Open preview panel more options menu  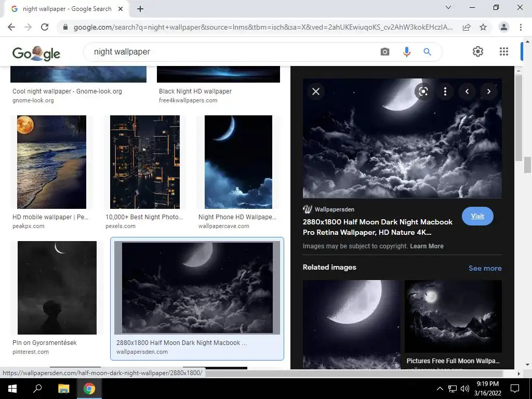pyautogui.click(x=445, y=91)
